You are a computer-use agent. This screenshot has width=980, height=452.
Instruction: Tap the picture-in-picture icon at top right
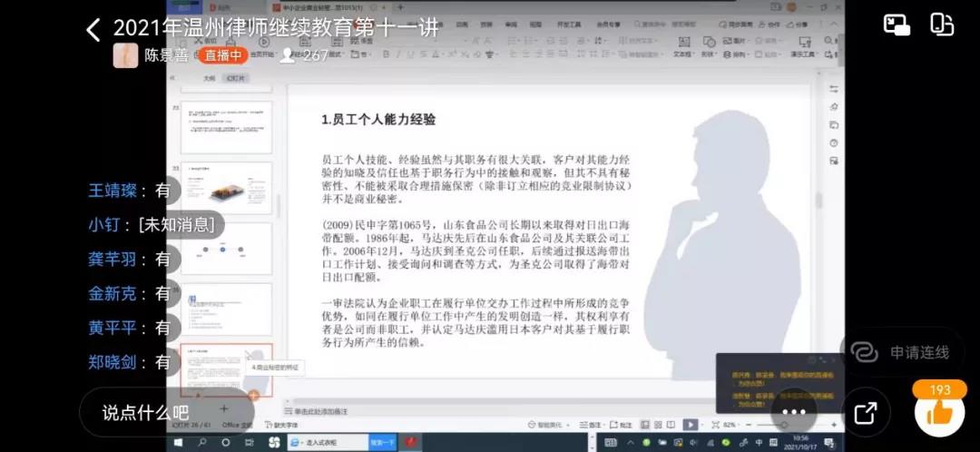click(897, 25)
